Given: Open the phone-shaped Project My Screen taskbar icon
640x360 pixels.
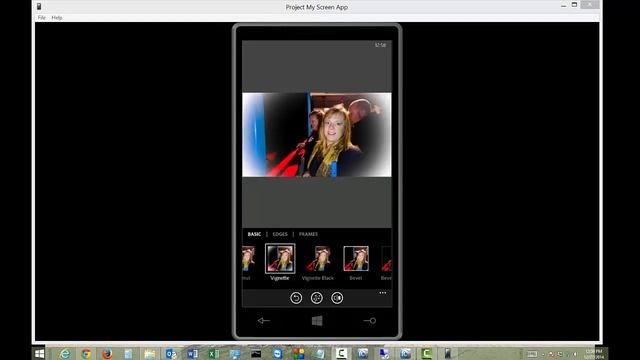Looking at the screenshot, I should click(448, 354).
